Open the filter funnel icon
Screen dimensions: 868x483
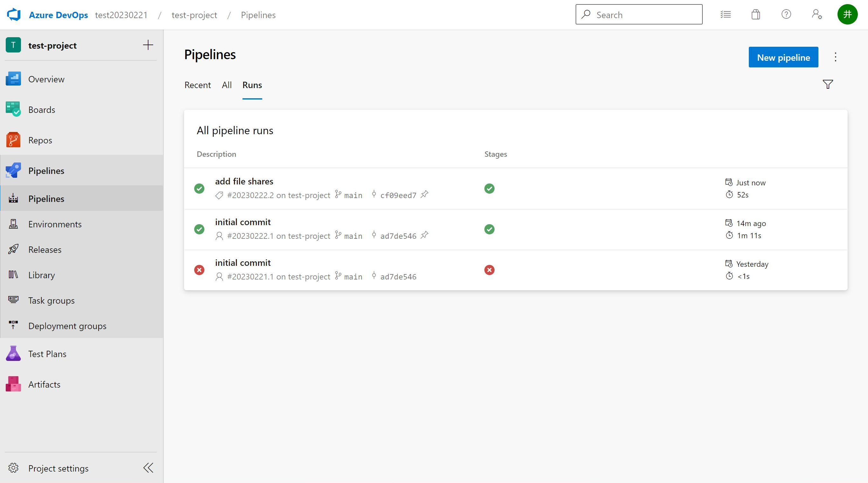click(828, 84)
